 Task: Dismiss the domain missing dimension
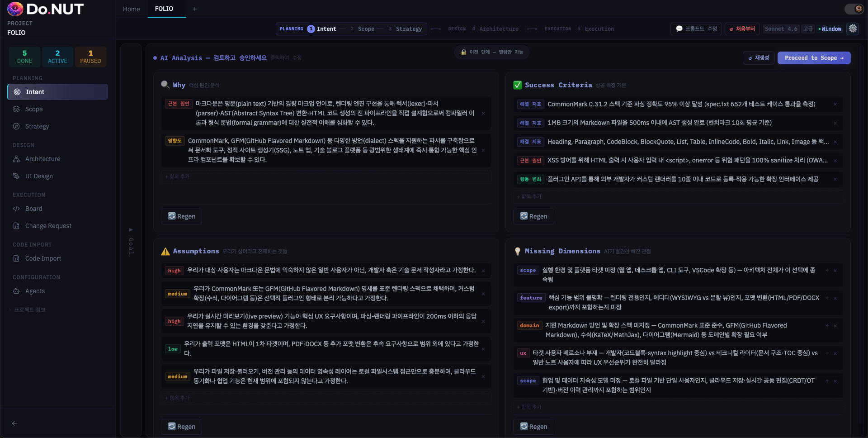pyautogui.click(x=835, y=326)
